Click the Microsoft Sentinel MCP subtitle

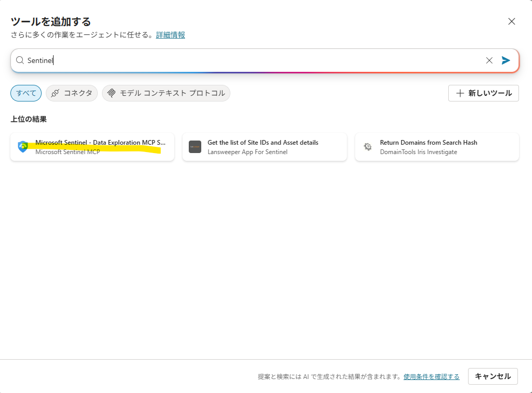point(68,152)
